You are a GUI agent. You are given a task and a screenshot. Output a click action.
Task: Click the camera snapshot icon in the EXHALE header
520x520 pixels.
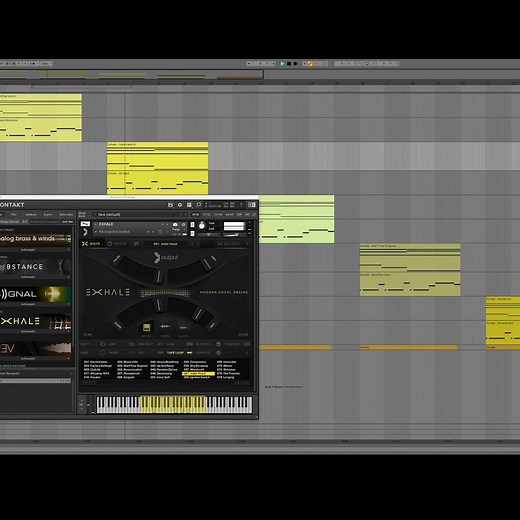[175, 224]
